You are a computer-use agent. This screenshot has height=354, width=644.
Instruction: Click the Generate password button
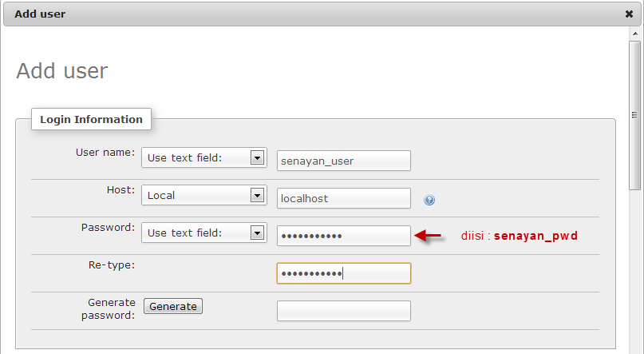[x=173, y=306]
